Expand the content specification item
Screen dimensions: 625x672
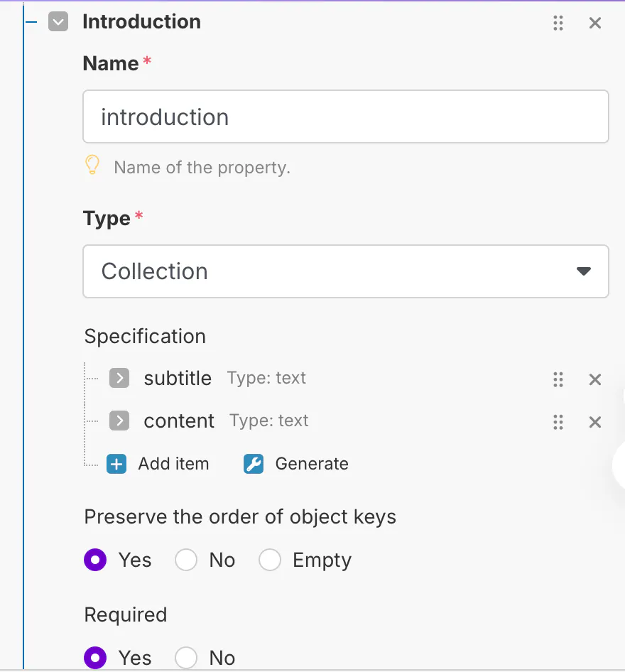tap(119, 421)
